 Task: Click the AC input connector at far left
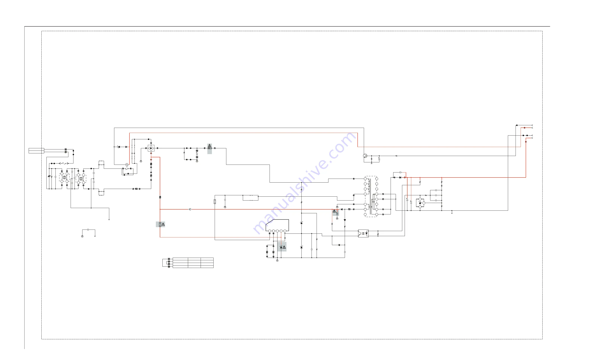(36, 151)
